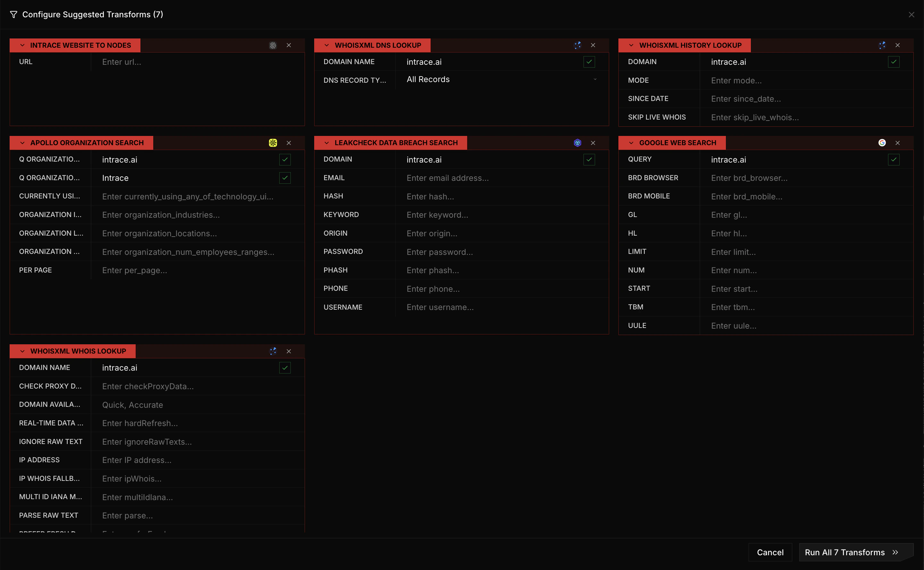This screenshot has width=924, height=570.
Task: Remove the Apollo Organization Search transform card
Action: [289, 143]
